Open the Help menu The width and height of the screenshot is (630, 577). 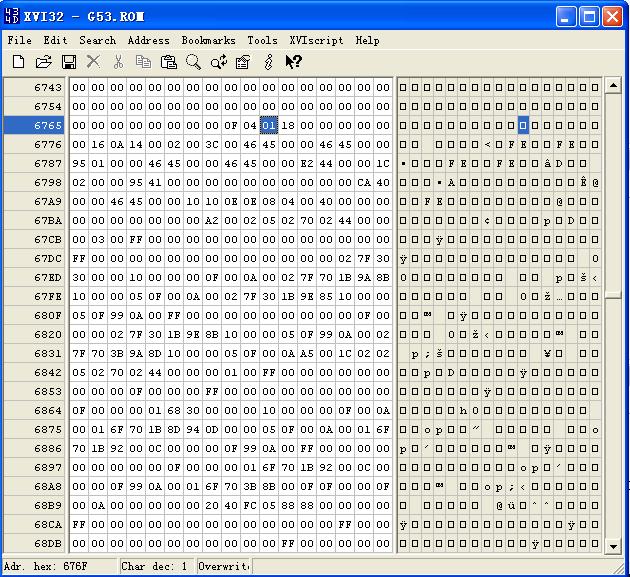click(367, 40)
